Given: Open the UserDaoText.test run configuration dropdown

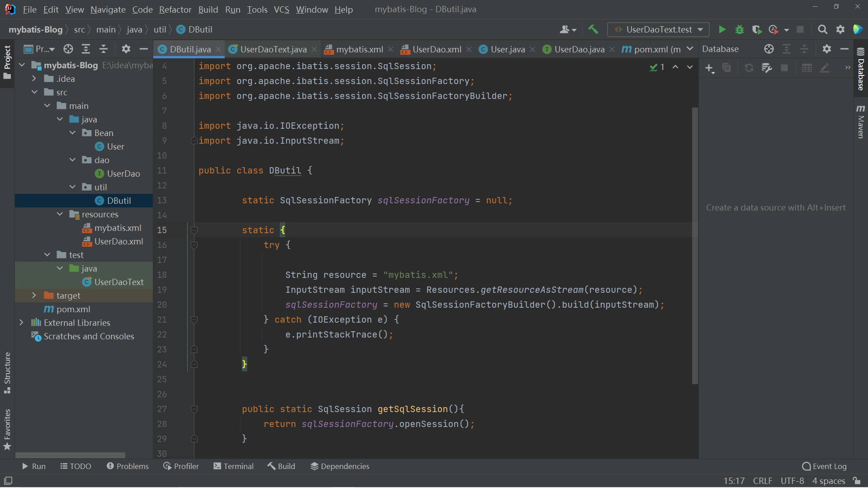Looking at the screenshot, I should [x=659, y=30].
